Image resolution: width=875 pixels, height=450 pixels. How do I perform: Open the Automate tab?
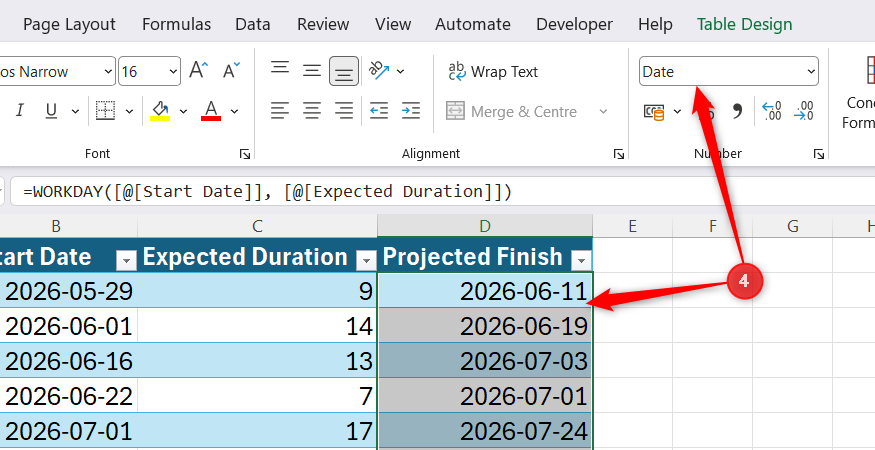click(x=473, y=25)
